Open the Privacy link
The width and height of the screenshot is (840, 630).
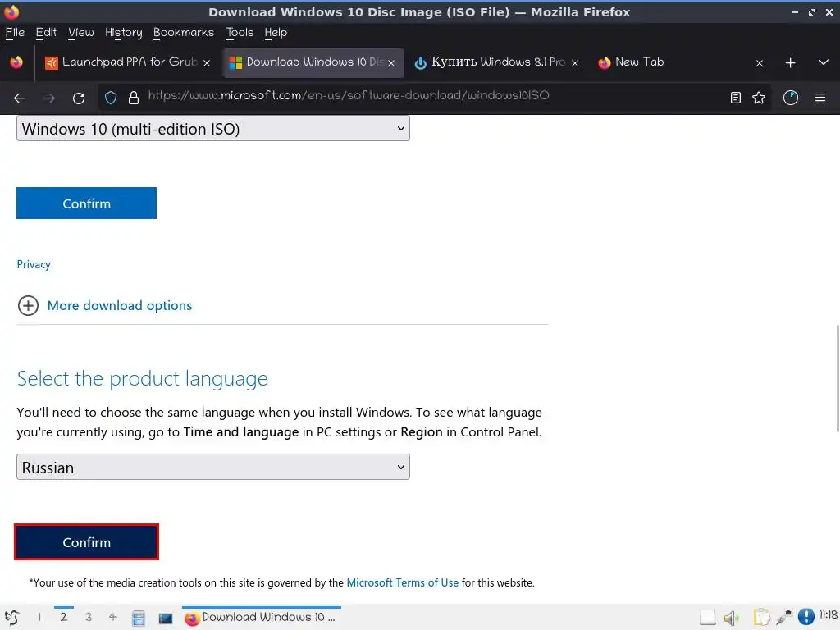point(33,264)
